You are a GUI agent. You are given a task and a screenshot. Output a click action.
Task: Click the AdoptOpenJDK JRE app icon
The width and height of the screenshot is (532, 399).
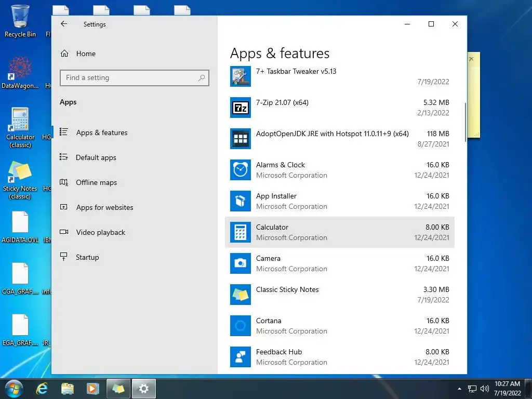tap(240, 139)
